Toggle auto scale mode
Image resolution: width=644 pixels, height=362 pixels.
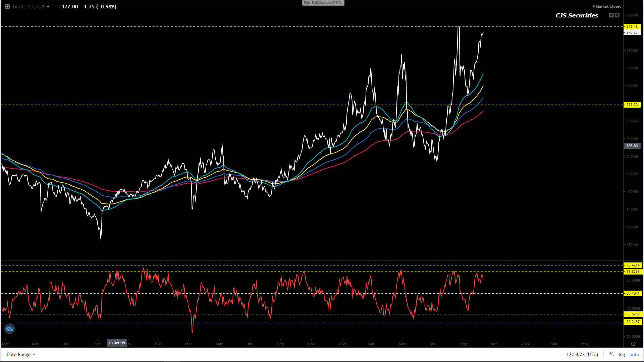634,354
